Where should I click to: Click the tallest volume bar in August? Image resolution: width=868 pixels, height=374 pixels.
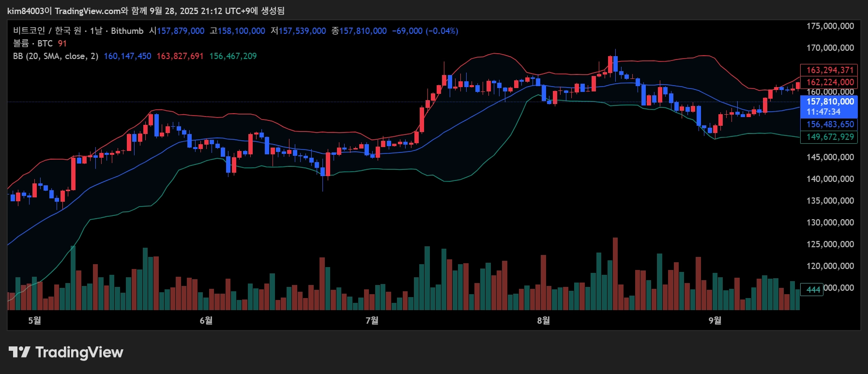[x=615, y=274]
